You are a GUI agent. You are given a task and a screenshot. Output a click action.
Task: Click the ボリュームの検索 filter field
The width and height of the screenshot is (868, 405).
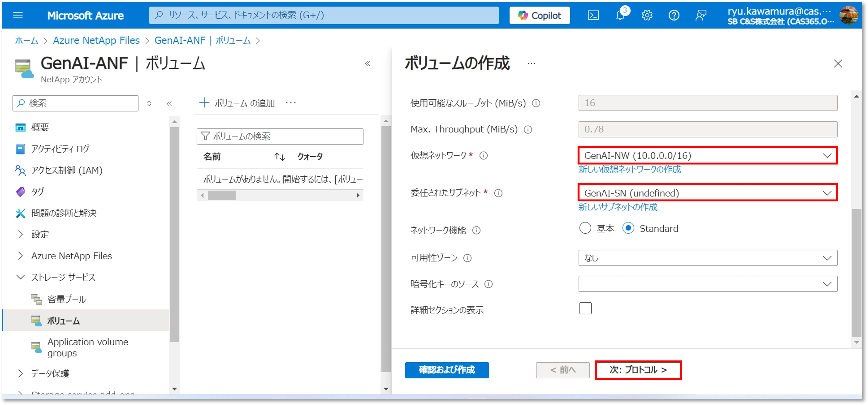point(280,136)
